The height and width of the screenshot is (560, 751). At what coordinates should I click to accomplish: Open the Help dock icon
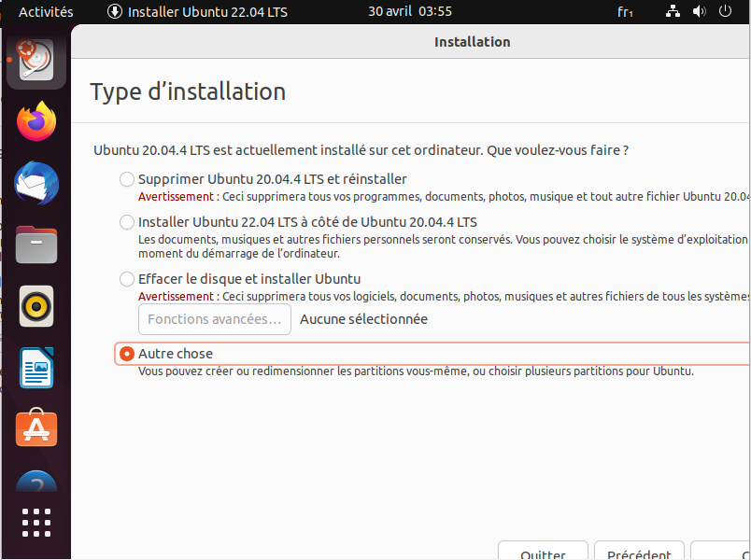tap(36, 482)
